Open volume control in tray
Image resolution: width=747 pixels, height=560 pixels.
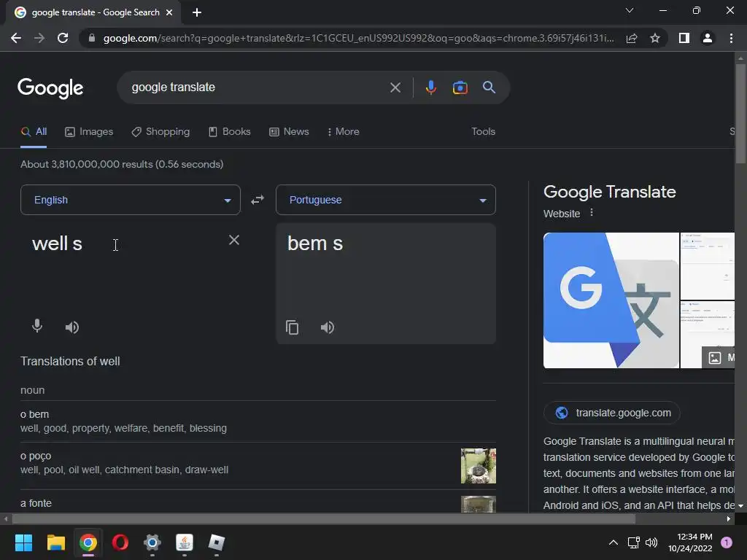point(651,542)
